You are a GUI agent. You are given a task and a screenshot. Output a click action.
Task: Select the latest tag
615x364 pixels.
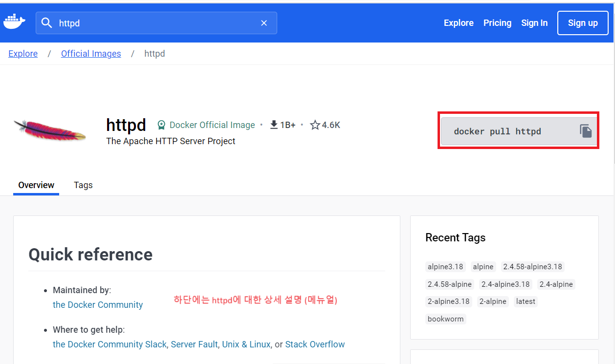[526, 301]
